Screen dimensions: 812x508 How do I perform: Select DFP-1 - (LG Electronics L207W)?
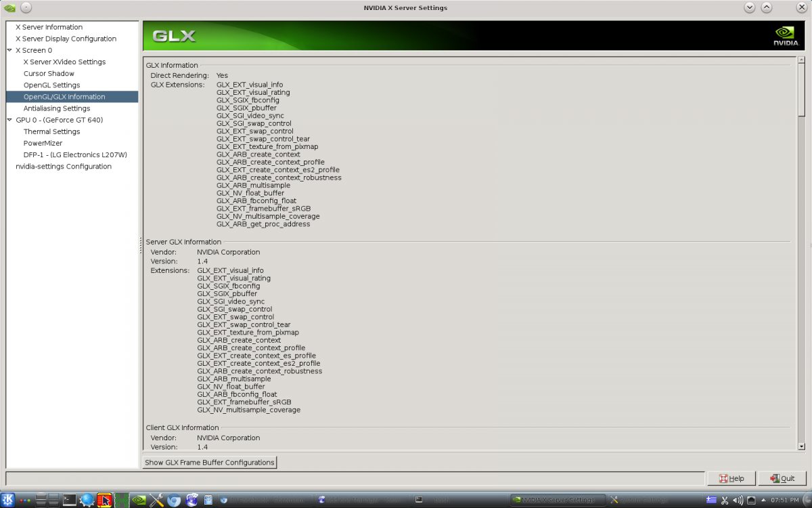point(75,154)
